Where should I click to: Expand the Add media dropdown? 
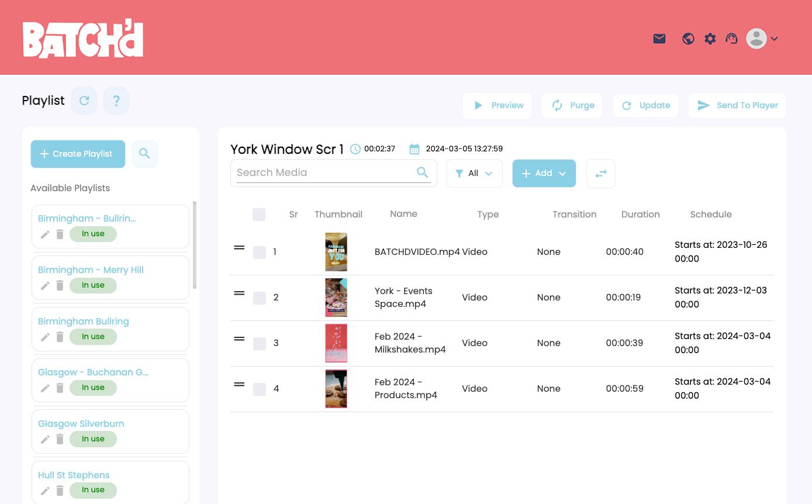click(562, 173)
